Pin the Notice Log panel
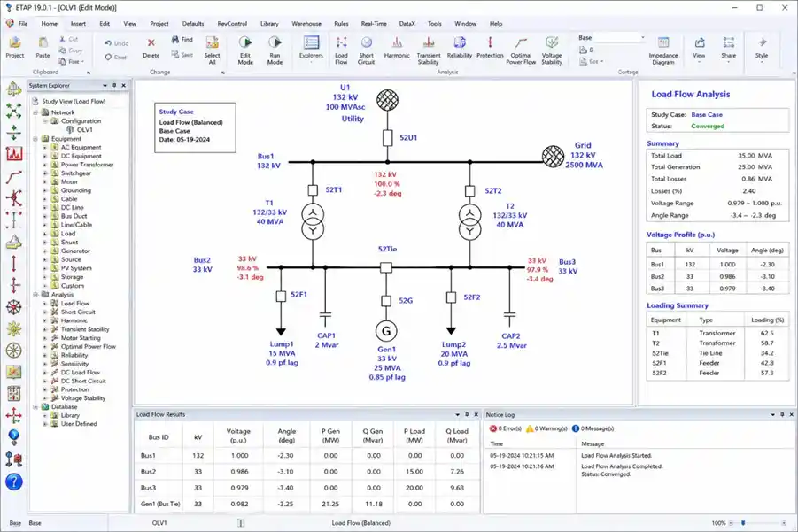The height and width of the screenshot is (532, 798). (782, 414)
